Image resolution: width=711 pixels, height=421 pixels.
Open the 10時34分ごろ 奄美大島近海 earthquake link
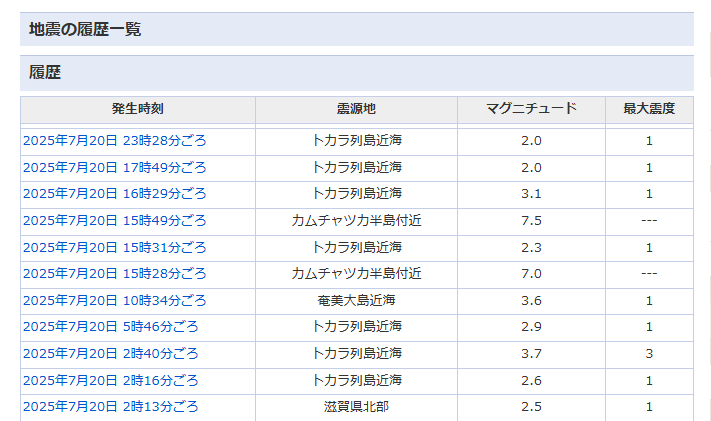pyautogui.click(x=115, y=300)
